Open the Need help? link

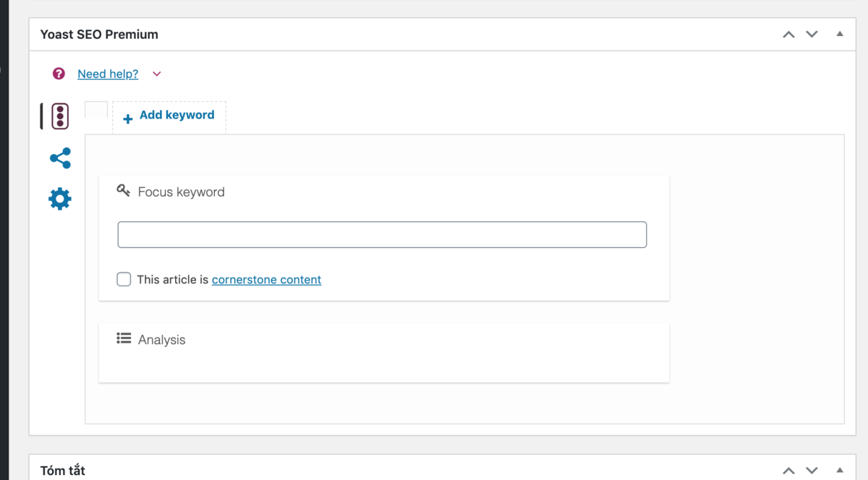click(108, 74)
